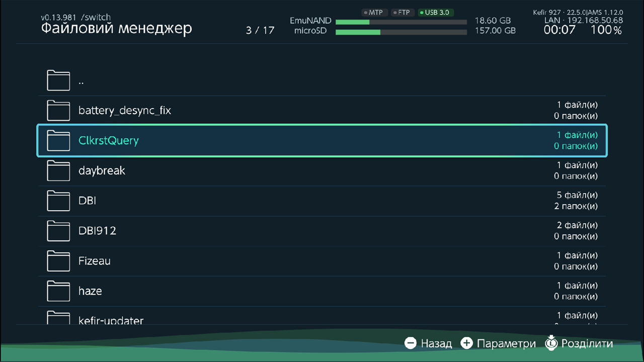Toggle the FTP connection indicator

tap(401, 12)
